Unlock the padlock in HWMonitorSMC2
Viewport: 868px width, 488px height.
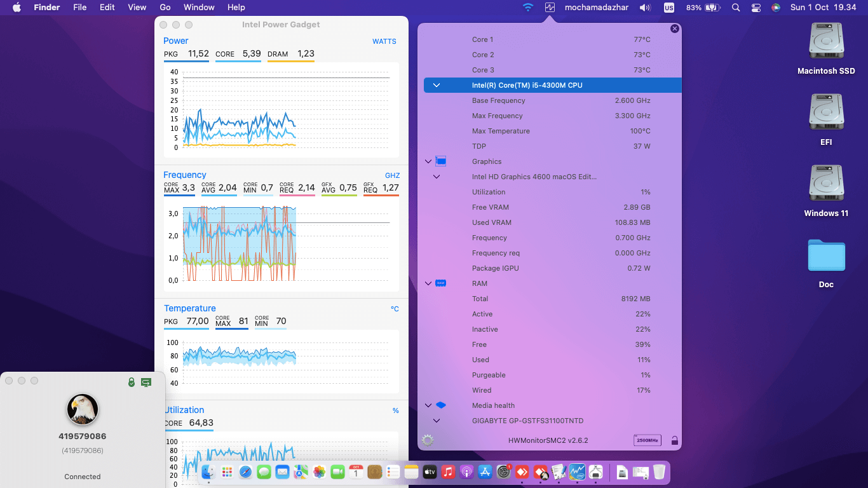point(674,440)
